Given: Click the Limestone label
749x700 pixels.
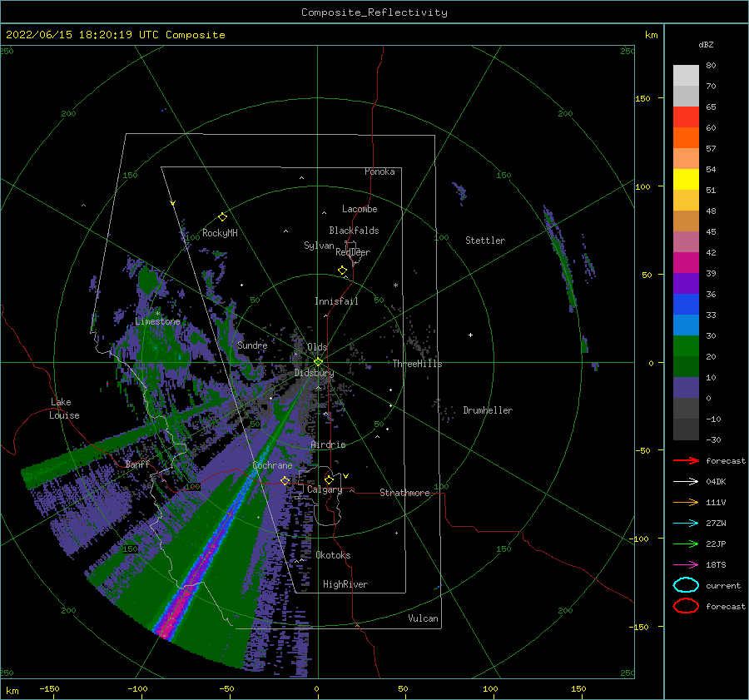Looking at the screenshot, I should tap(157, 321).
